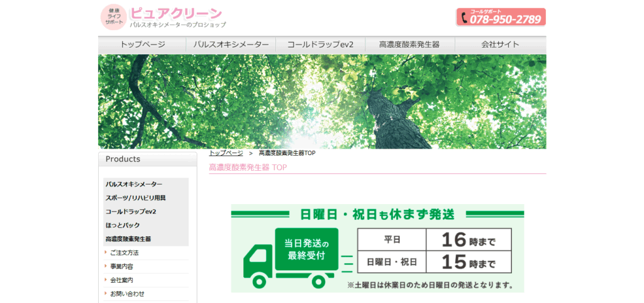Image resolution: width=644 pixels, height=303 pixels.
Task: Click the 15時まで table cell
Action: point(469,261)
